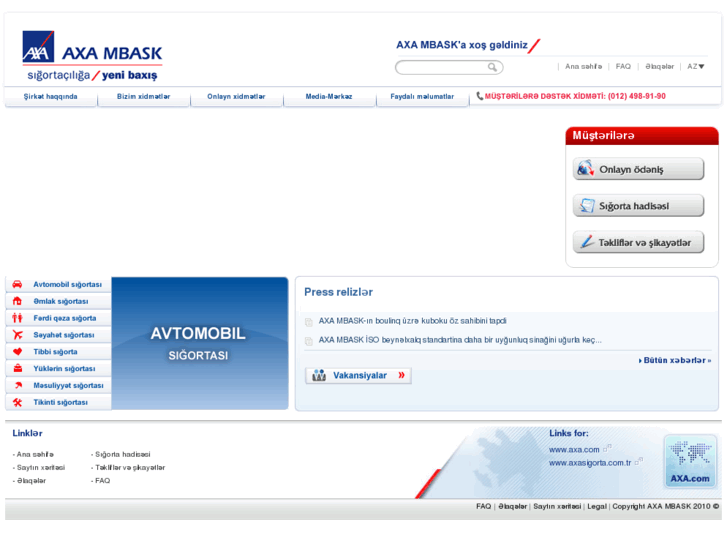727x545 pixels.
Task: Click external link icon next to www.axasigorta.com.tr
Action: pos(639,461)
